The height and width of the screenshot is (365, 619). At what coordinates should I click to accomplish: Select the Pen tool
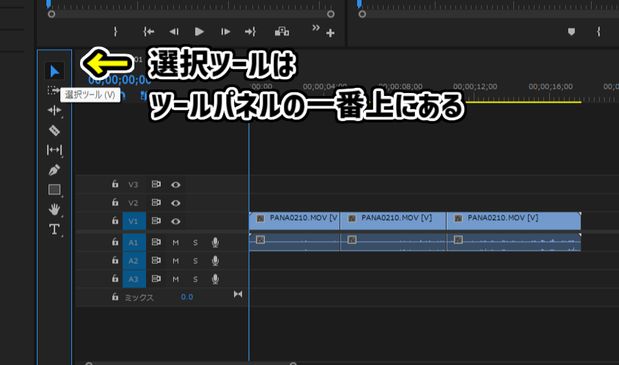(x=54, y=170)
